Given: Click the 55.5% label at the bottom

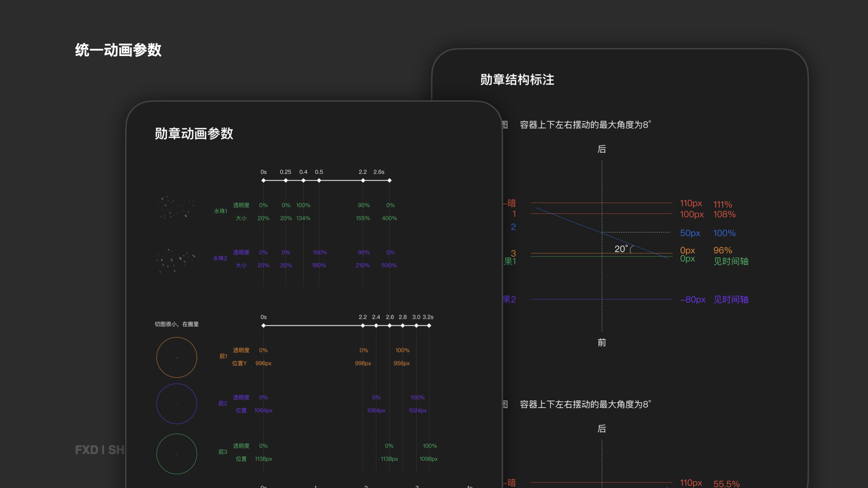Looking at the screenshot, I should point(726,483).
